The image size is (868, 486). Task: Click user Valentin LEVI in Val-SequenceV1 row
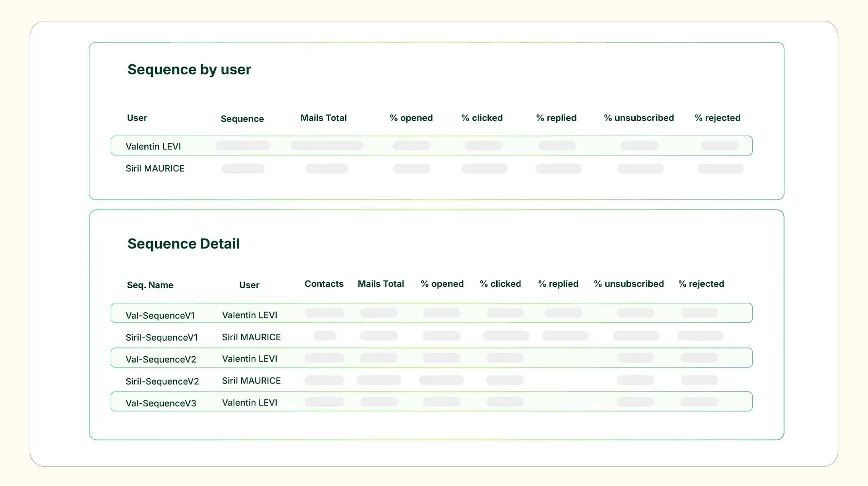249,315
